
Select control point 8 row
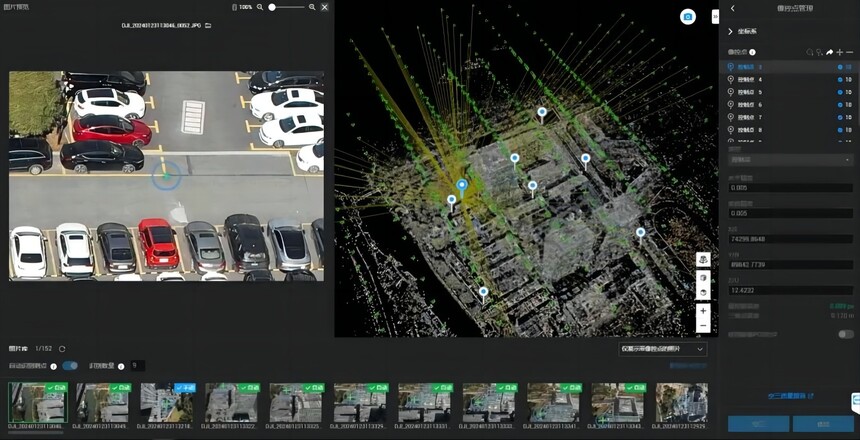(789, 130)
